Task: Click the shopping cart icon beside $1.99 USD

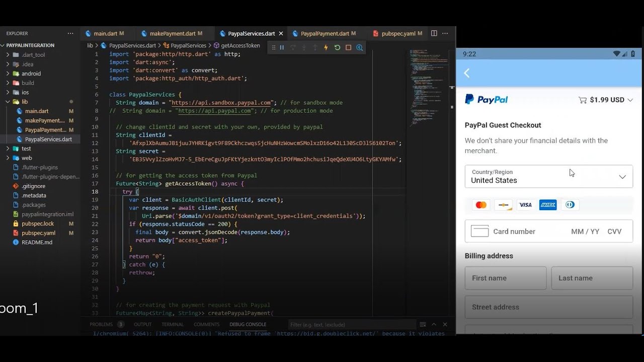Action: pyautogui.click(x=583, y=100)
